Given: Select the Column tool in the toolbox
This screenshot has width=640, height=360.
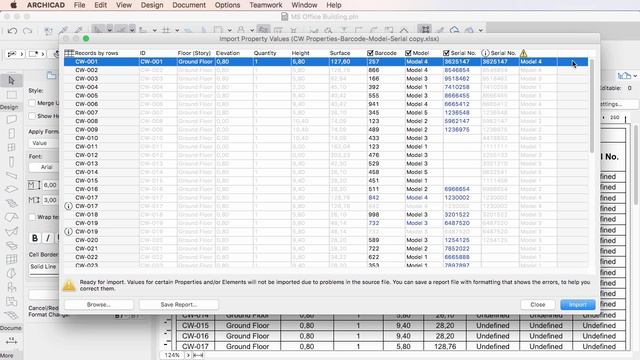Looking at the screenshot, I should point(11,162).
